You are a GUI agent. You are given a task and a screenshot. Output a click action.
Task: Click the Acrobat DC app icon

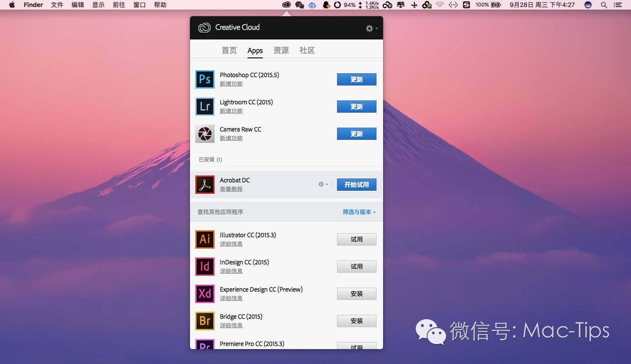coord(204,185)
